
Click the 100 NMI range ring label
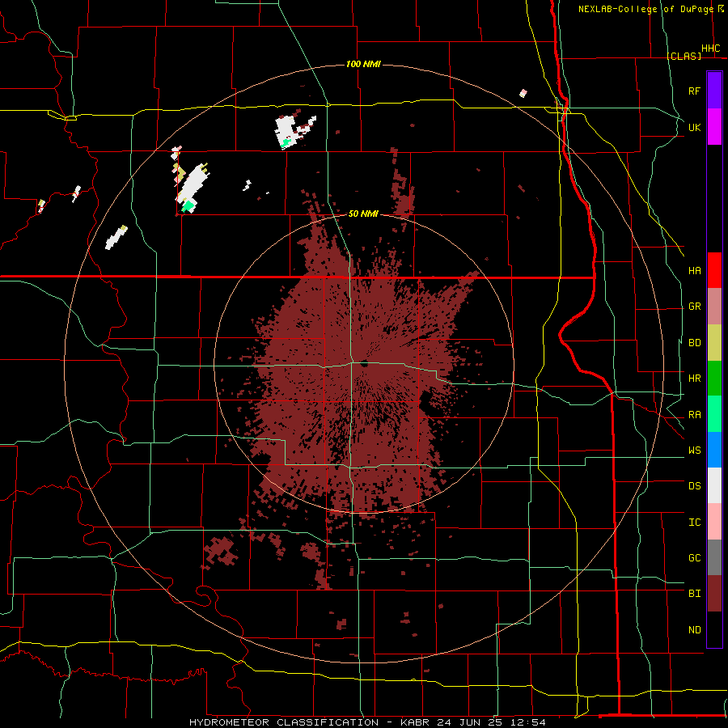point(363,64)
